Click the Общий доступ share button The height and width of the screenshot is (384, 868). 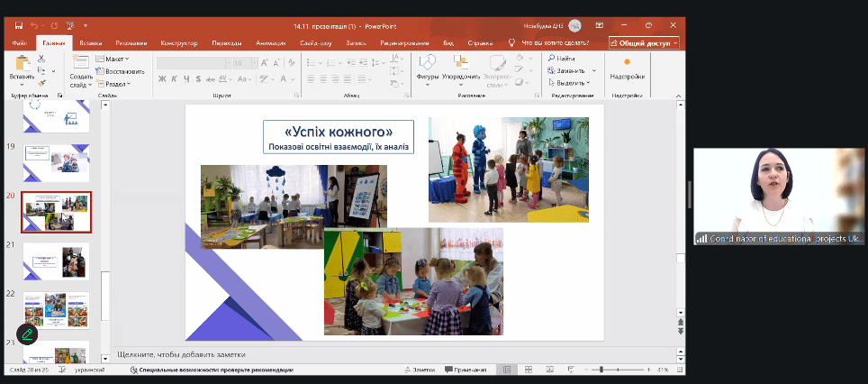point(644,42)
